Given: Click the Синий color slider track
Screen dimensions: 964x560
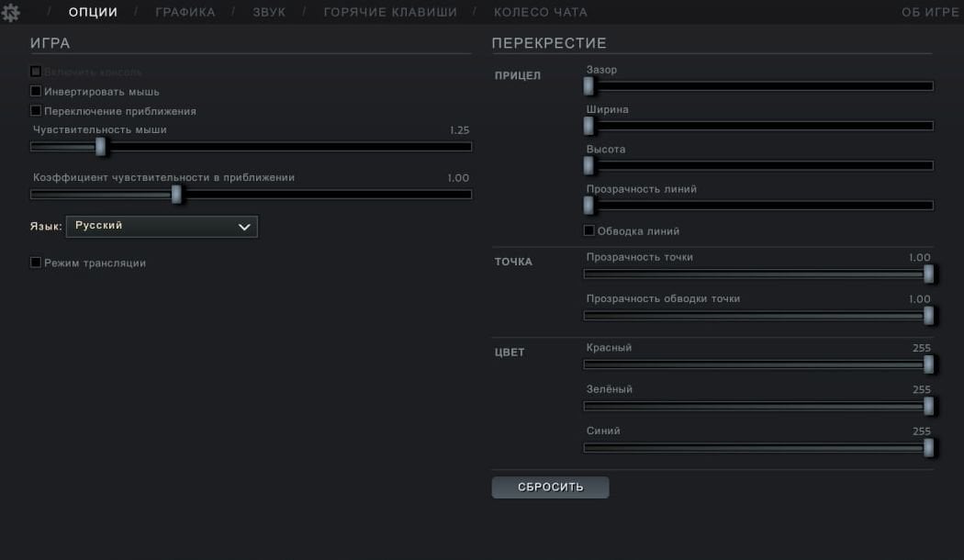Looking at the screenshot, I should [x=758, y=448].
